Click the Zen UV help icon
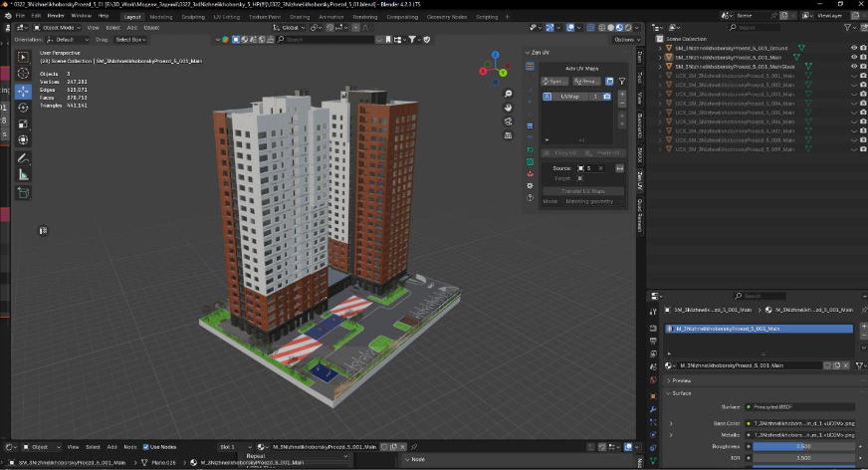Viewport: 868px width, 470px height. [x=530, y=197]
